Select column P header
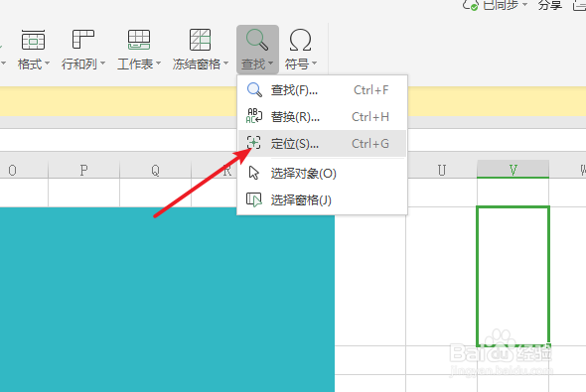The height and width of the screenshot is (392, 586). click(83, 170)
